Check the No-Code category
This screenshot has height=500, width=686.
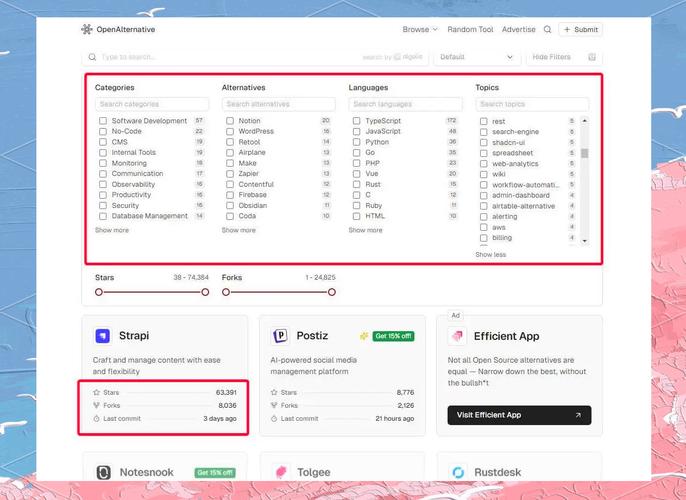pos(103,131)
